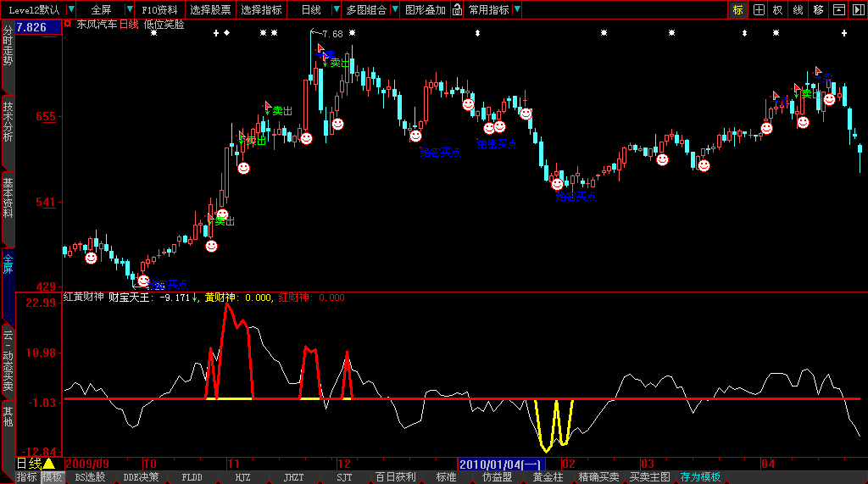Click the 图形叠加 overlay button

tap(426, 10)
